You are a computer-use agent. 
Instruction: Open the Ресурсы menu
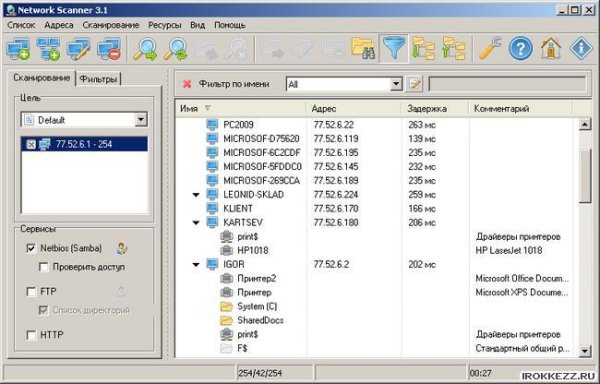165,25
